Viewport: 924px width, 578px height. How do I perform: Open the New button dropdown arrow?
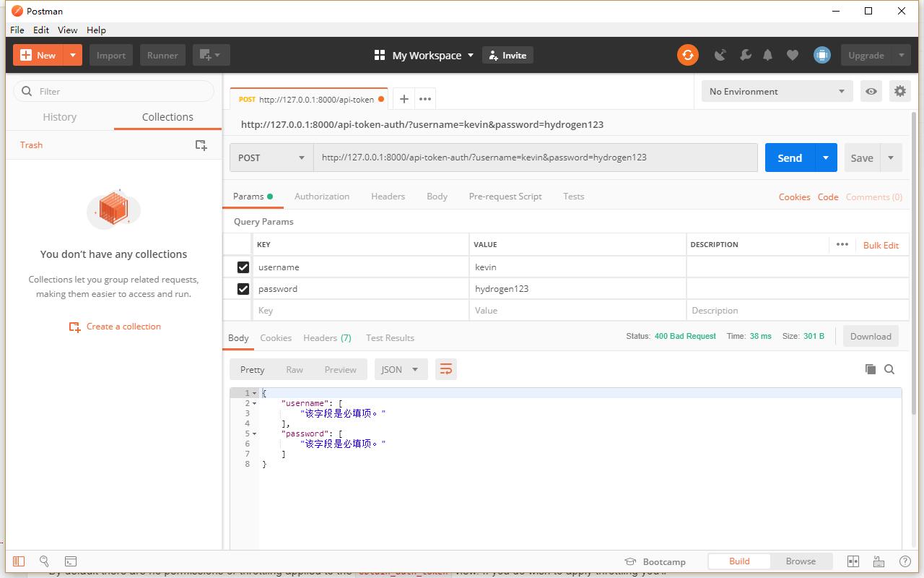pos(73,55)
